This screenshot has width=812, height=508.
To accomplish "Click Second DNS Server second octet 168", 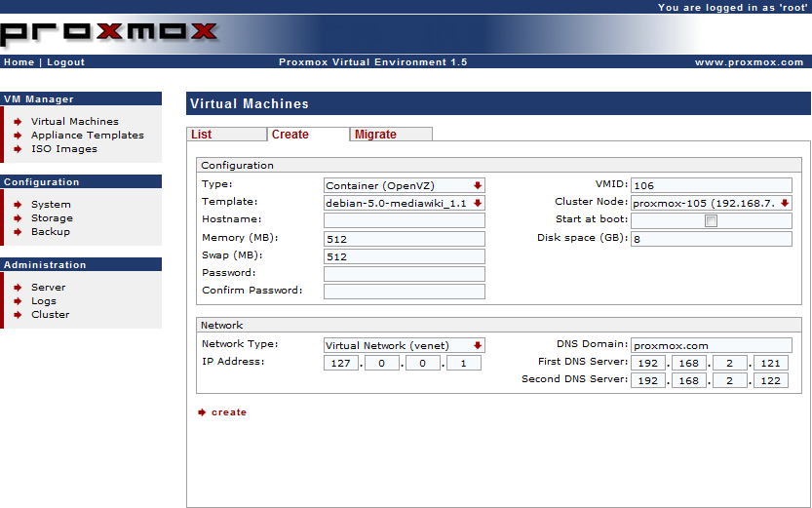I will point(689,380).
